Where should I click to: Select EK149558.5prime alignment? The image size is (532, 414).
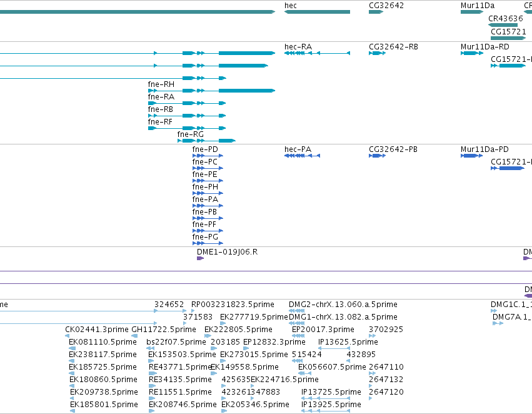pyautogui.click(x=213, y=373)
